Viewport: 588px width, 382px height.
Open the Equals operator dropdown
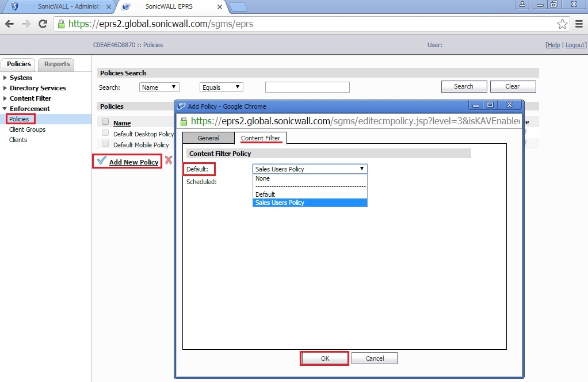pyautogui.click(x=222, y=87)
